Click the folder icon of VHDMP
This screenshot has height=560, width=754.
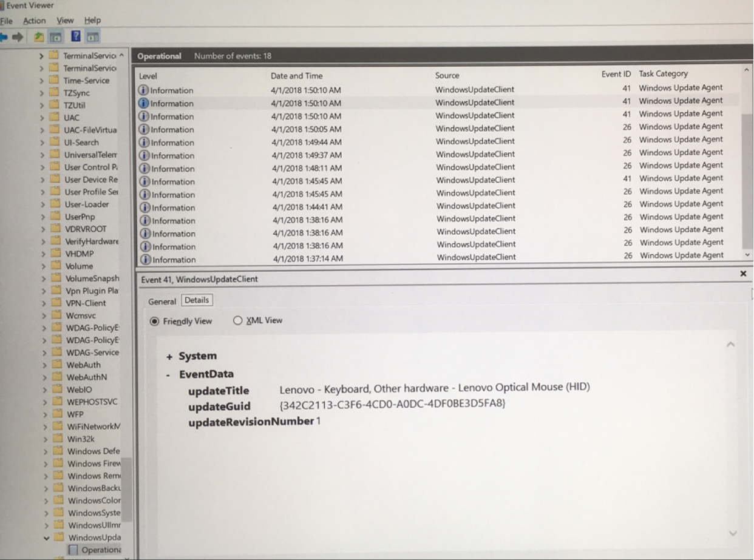[x=57, y=254]
